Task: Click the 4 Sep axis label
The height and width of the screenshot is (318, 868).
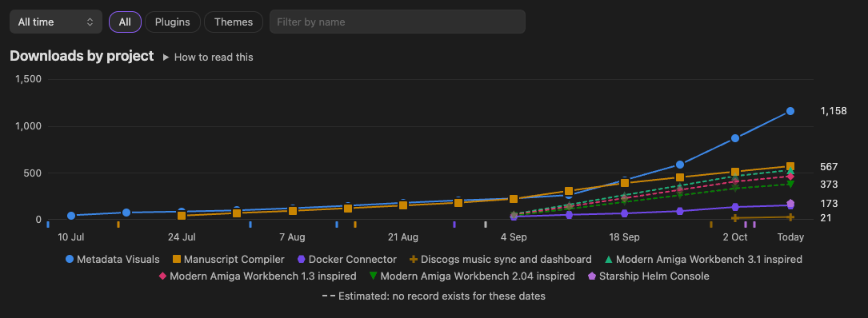Action: click(x=514, y=237)
